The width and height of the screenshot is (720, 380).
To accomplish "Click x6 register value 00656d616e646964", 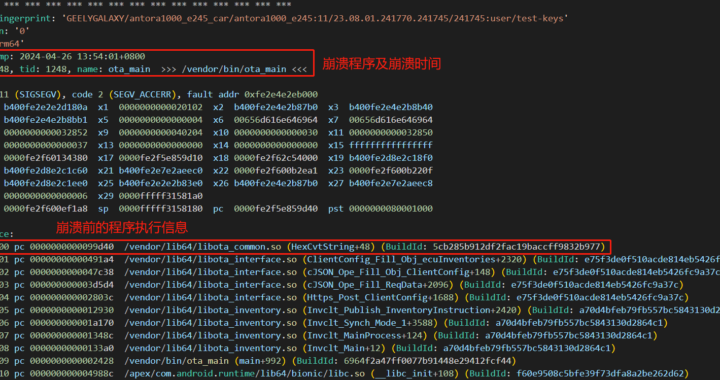I will 276,120.
